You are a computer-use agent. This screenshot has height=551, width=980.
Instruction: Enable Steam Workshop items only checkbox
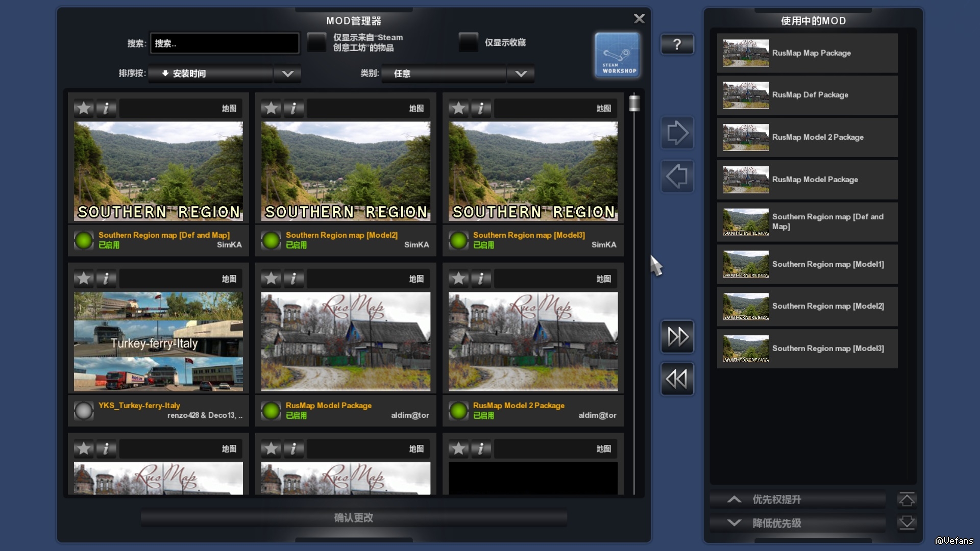[316, 42]
